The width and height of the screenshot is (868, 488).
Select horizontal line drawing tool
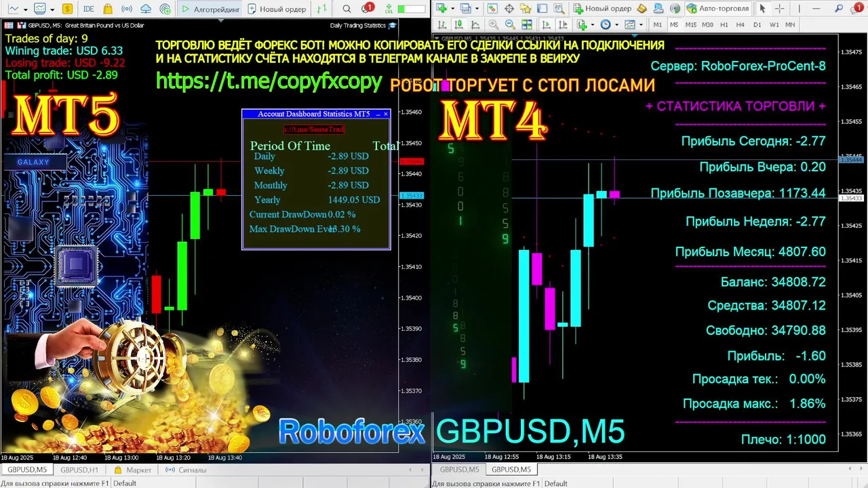pos(816,8)
